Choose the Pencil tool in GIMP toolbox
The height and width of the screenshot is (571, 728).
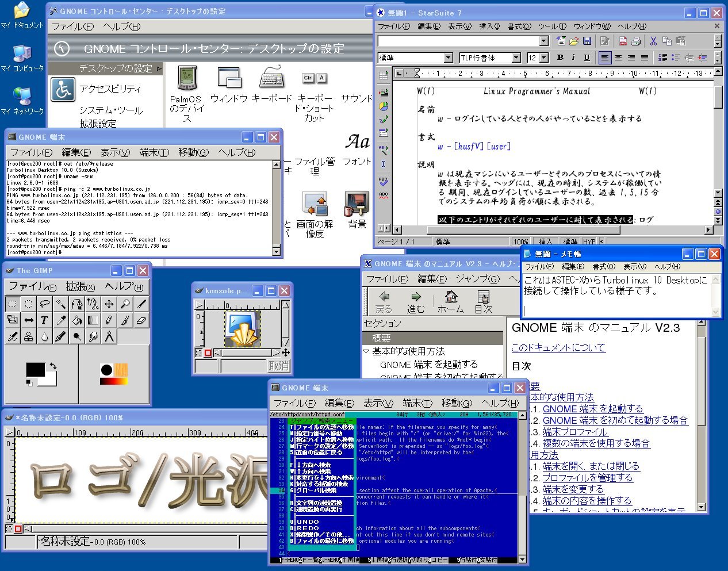(x=109, y=320)
